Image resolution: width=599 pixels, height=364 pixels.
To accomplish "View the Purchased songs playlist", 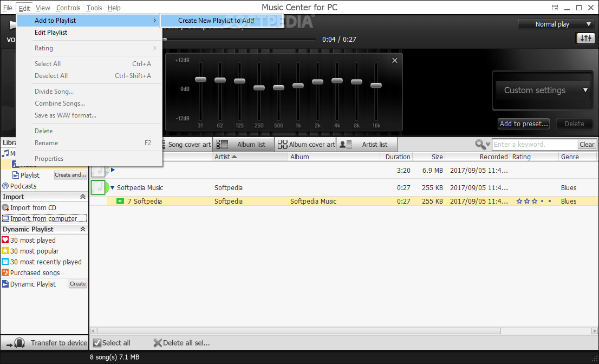I will (x=36, y=272).
